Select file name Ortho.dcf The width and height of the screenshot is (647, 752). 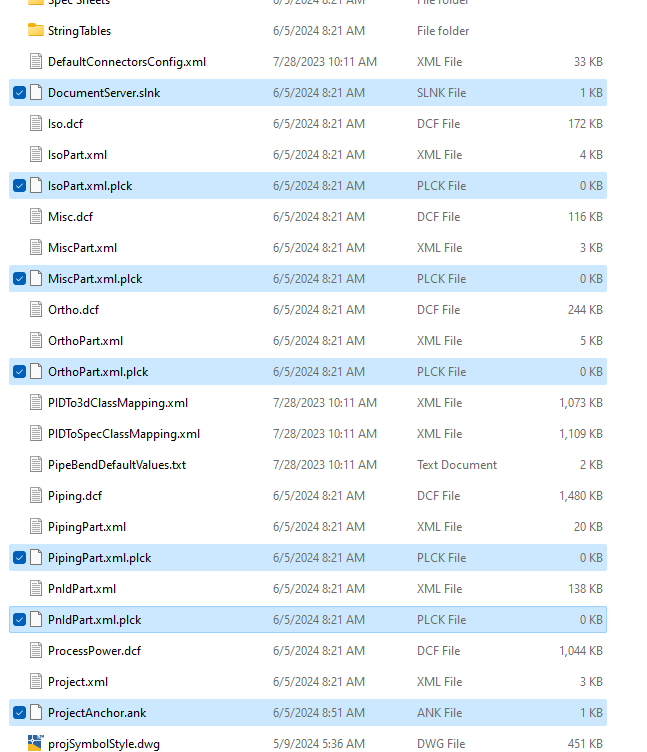click(x=73, y=310)
